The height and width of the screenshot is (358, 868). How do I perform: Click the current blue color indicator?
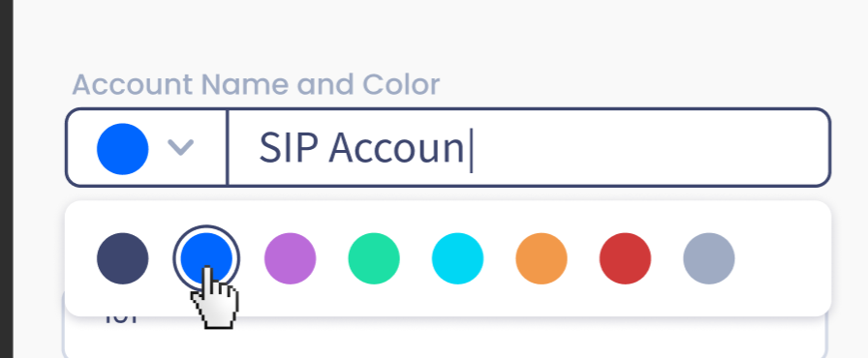(122, 149)
